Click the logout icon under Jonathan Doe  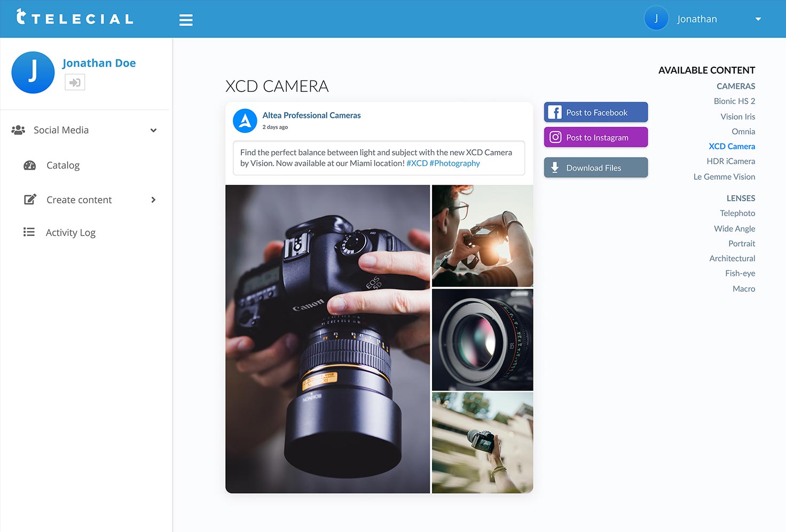(75, 82)
